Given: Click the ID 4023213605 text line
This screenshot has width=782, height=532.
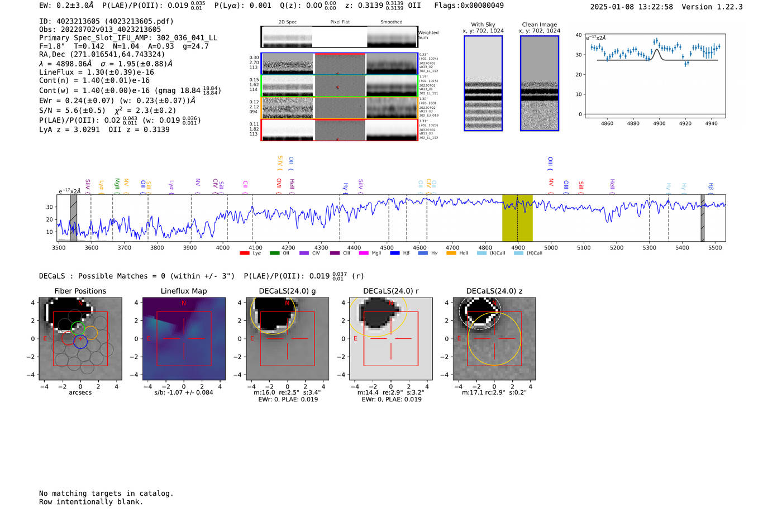Looking at the screenshot, I should [106, 21].
